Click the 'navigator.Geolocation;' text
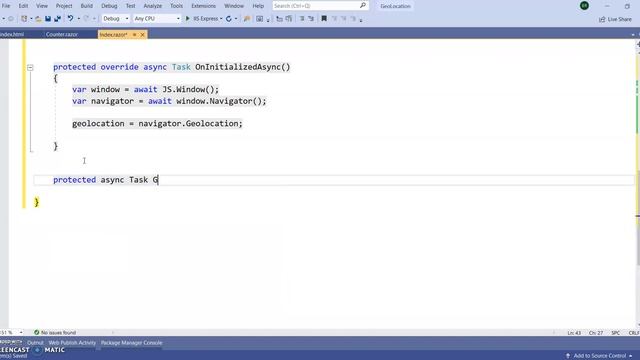The height and width of the screenshot is (360, 640). pos(190,124)
